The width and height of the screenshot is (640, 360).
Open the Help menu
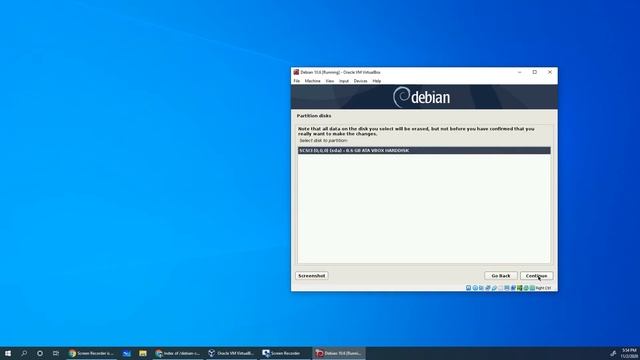pyautogui.click(x=377, y=81)
